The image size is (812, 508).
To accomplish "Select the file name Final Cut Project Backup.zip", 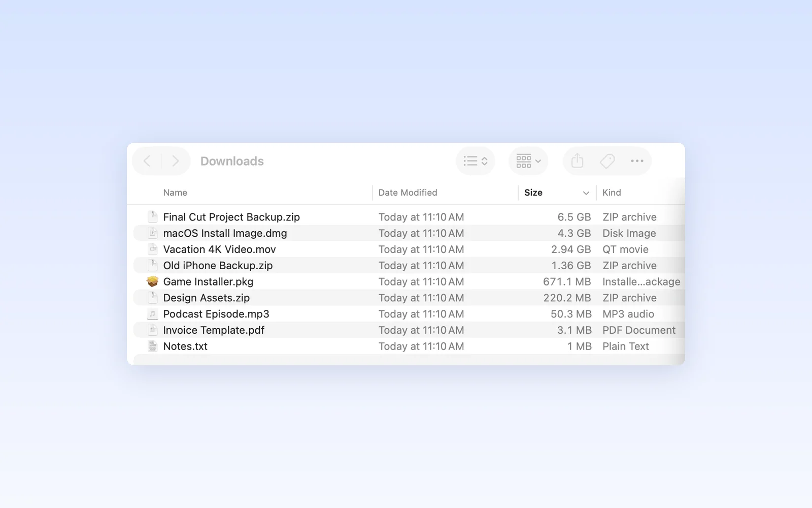I will (x=231, y=217).
